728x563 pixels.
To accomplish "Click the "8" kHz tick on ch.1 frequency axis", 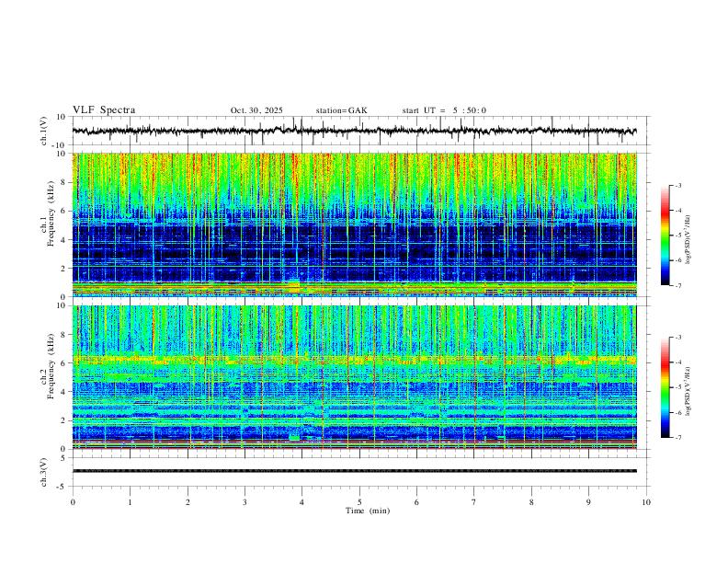I will [x=63, y=182].
